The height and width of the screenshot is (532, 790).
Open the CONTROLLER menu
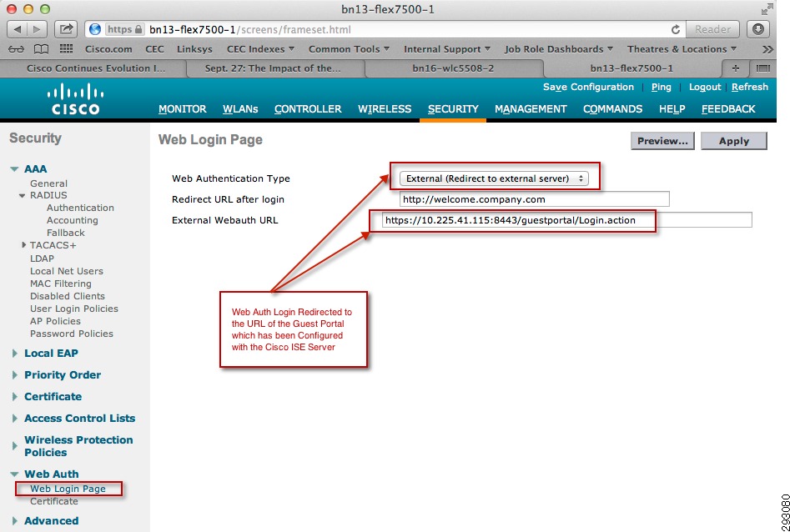[308, 108]
